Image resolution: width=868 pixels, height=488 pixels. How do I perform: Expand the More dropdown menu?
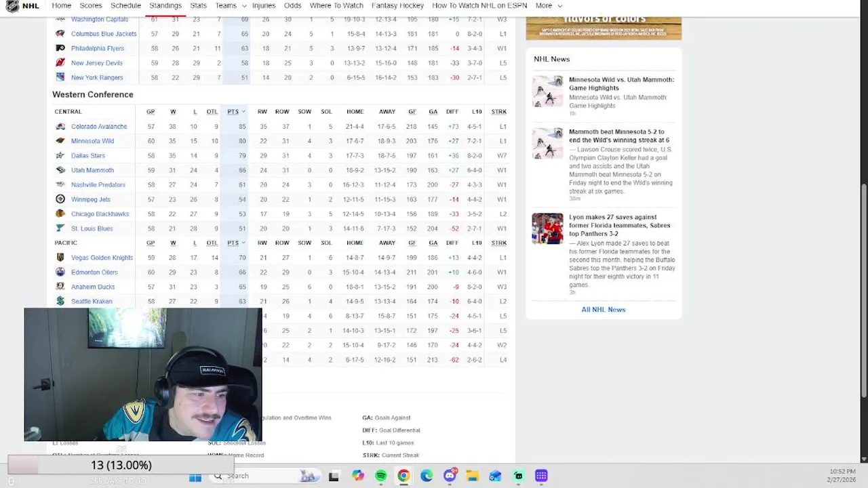point(549,5)
